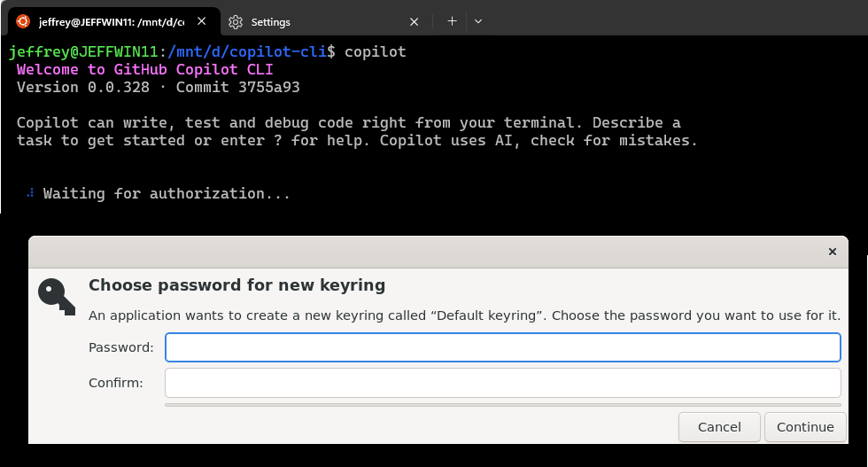
Task: Click the Ubuntu icon on the terminal tab
Action: [23, 21]
